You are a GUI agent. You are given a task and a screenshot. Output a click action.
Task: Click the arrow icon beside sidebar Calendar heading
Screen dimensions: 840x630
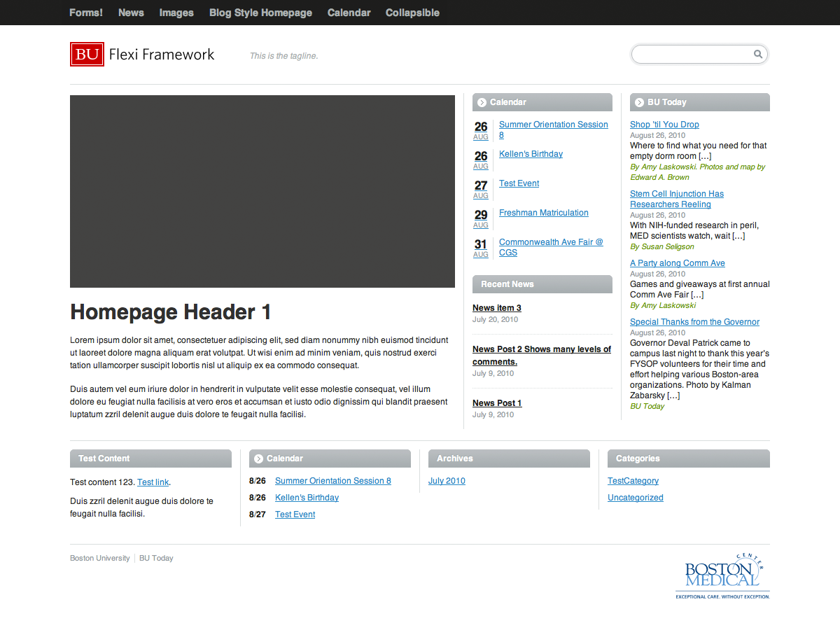(482, 102)
